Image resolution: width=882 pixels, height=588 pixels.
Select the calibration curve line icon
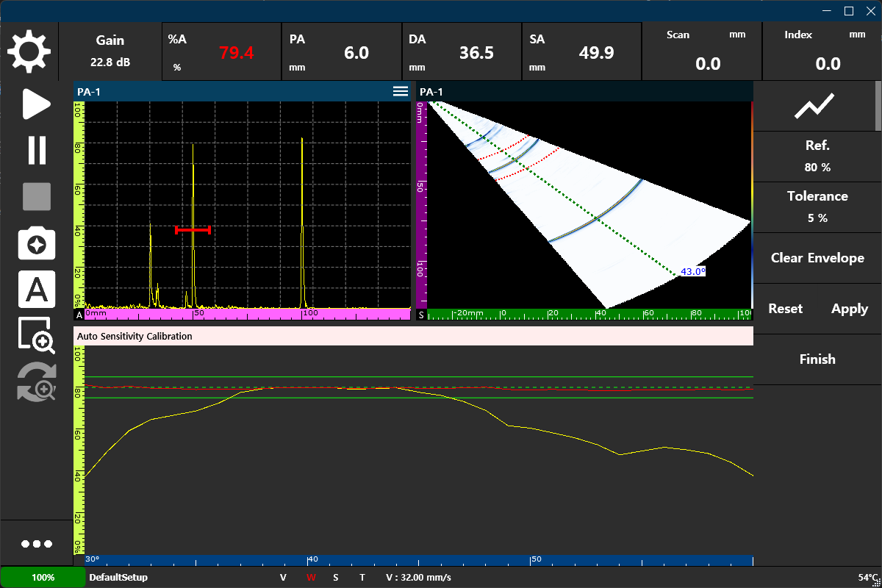coord(814,107)
